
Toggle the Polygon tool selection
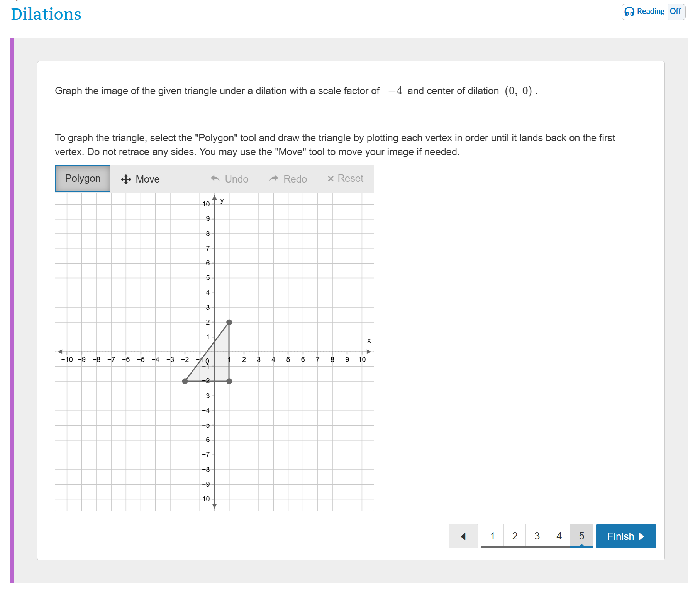[82, 178]
